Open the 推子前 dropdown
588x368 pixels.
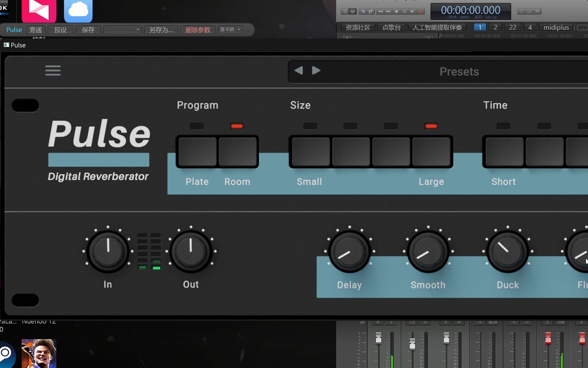[230, 30]
